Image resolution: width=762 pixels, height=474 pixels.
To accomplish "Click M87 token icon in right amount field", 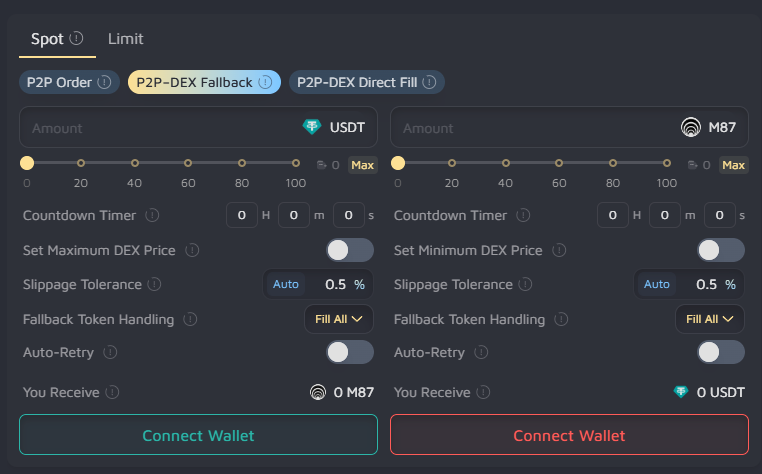I will click(x=690, y=128).
